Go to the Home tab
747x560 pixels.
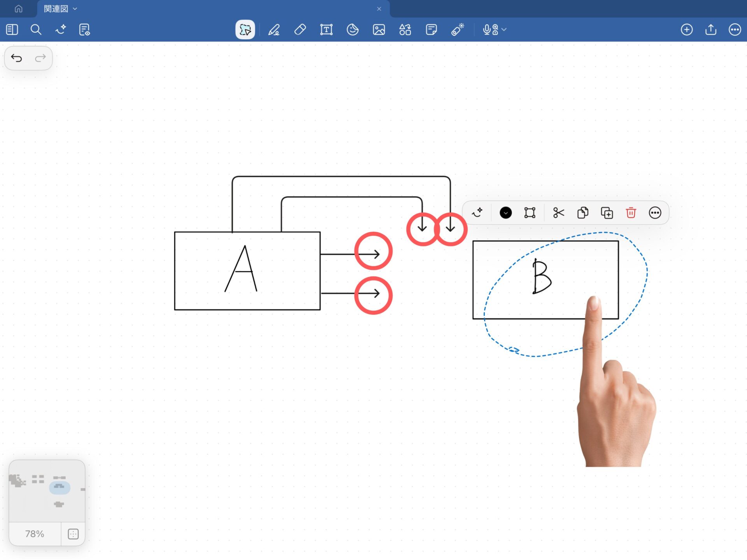18,9
